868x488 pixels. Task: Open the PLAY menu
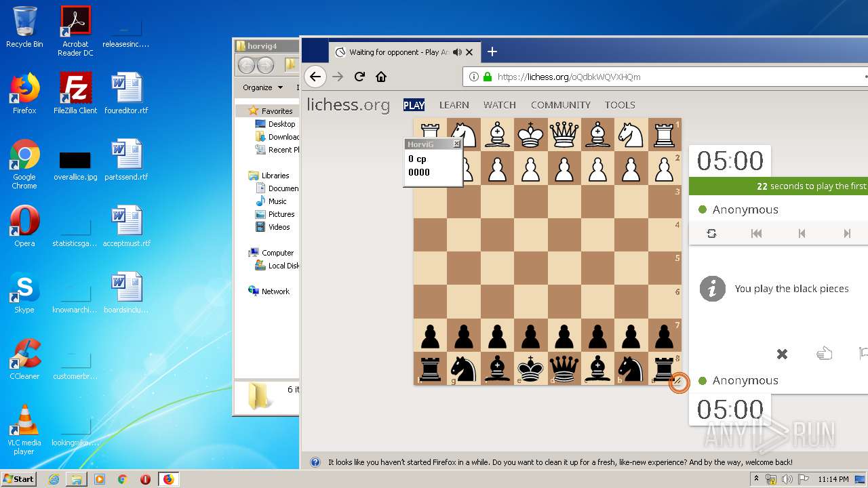point(414,105)
